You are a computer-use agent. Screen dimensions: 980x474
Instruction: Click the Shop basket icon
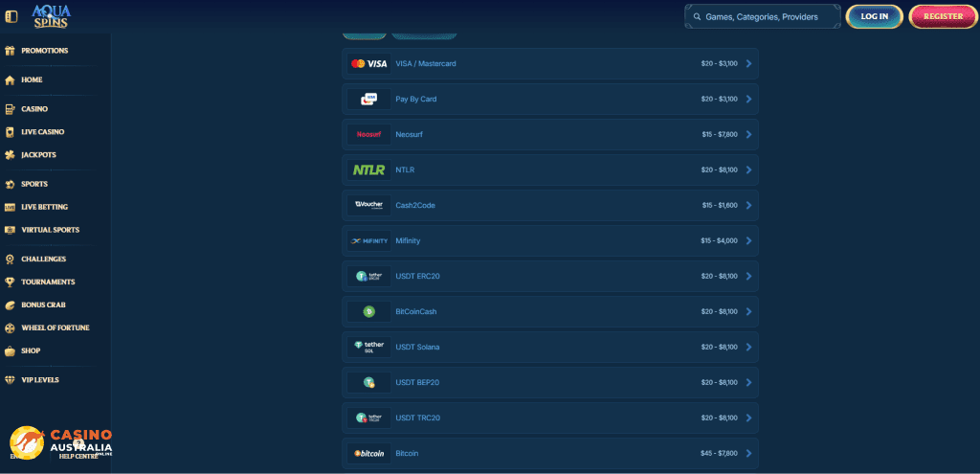point(10,350)
